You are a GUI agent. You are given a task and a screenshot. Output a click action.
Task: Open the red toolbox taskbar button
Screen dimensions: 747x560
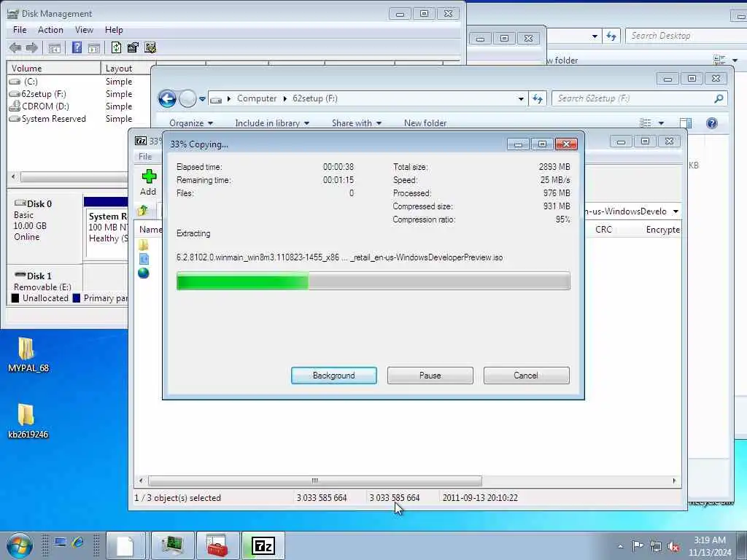217,545
